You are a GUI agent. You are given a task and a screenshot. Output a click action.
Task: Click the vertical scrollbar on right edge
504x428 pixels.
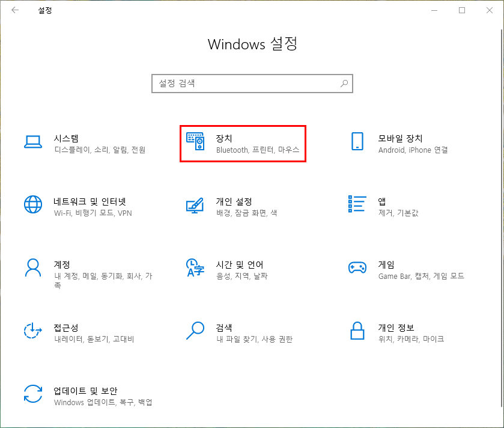pyautogui.click(x=501, y=219)
